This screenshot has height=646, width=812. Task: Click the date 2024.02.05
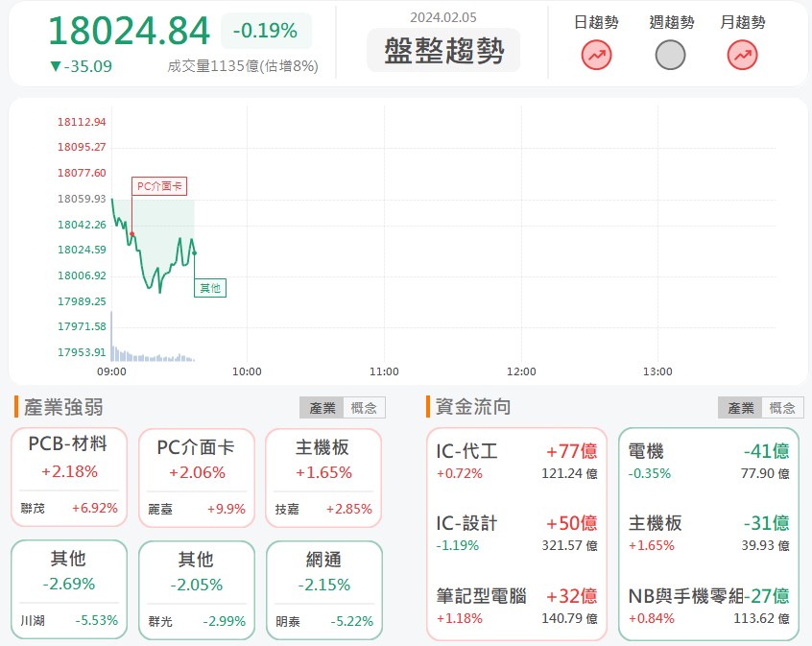coord(443,17)
